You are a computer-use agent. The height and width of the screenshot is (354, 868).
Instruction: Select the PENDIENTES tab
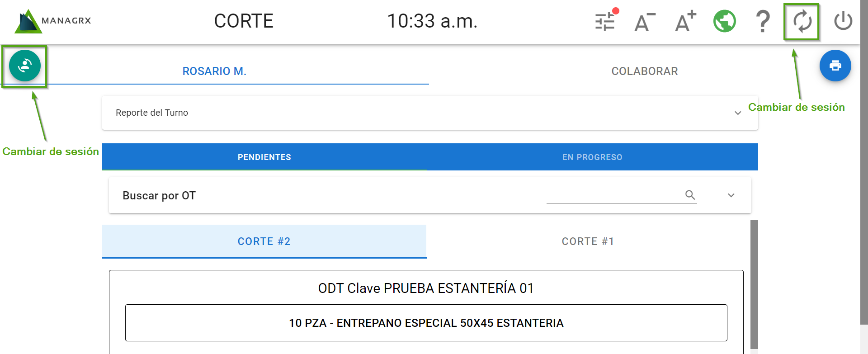[264, 157]
